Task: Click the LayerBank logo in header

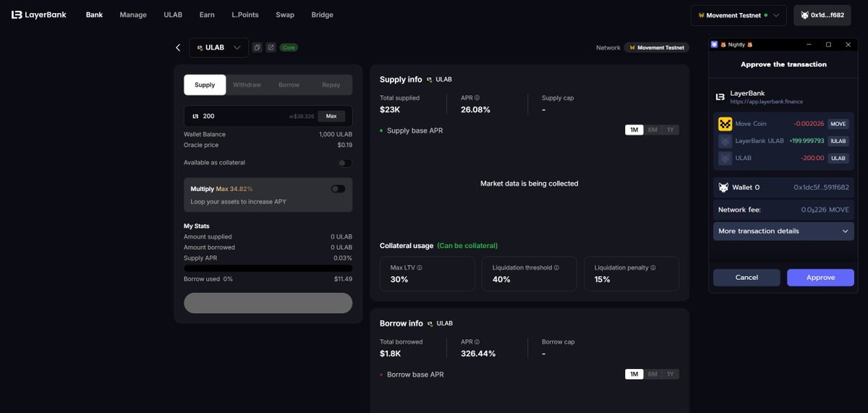Action: coord(38,14)
